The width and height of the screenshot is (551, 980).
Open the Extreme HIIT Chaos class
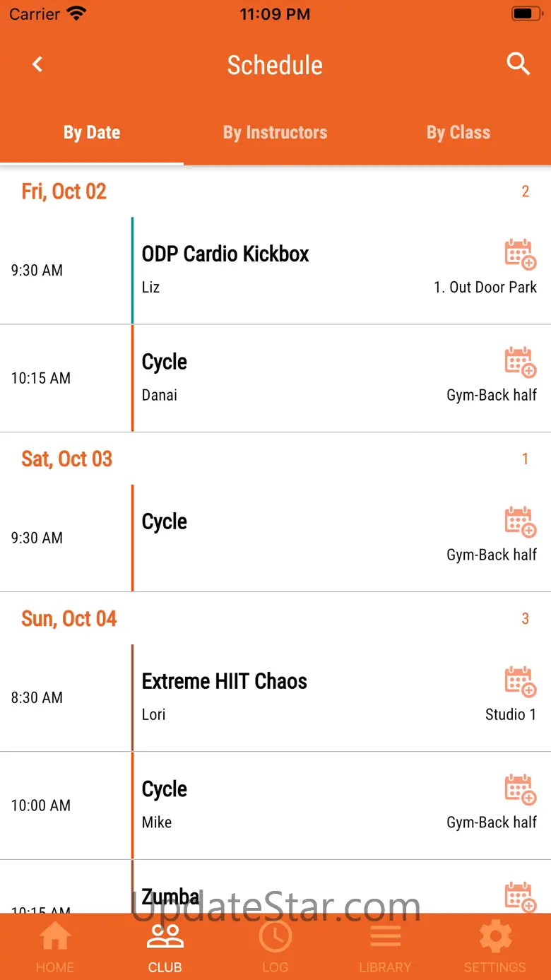[225, 682]
